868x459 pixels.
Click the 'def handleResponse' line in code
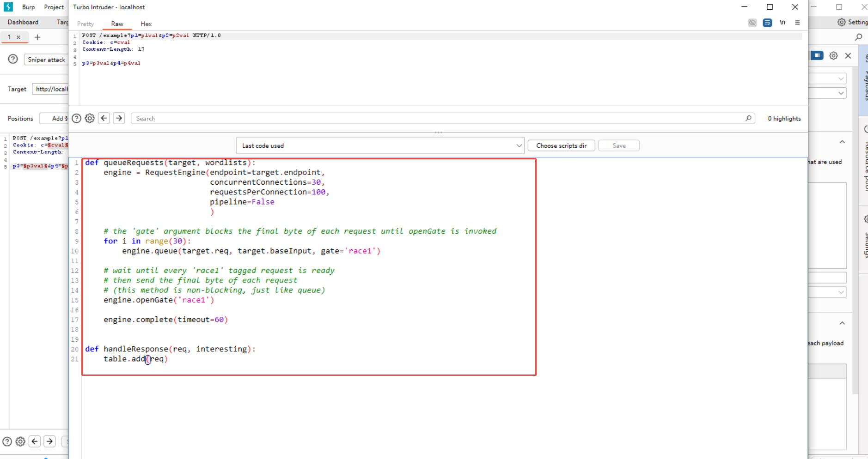click(170, 349)
